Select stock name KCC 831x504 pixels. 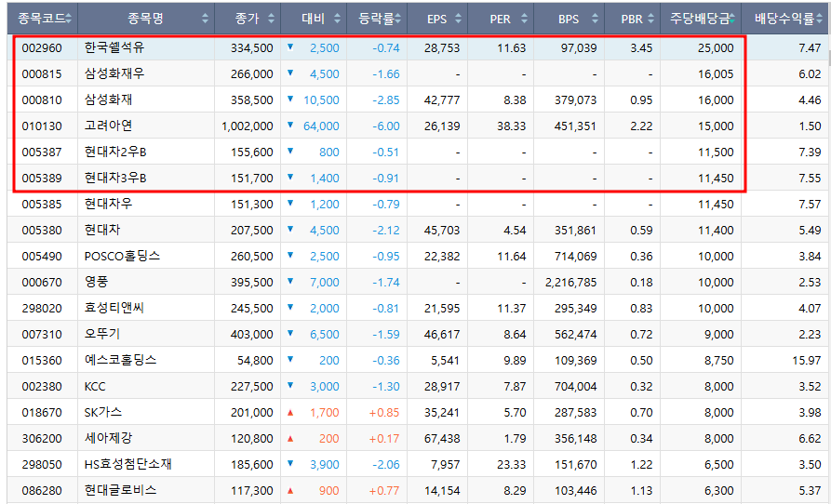[95, 387]
